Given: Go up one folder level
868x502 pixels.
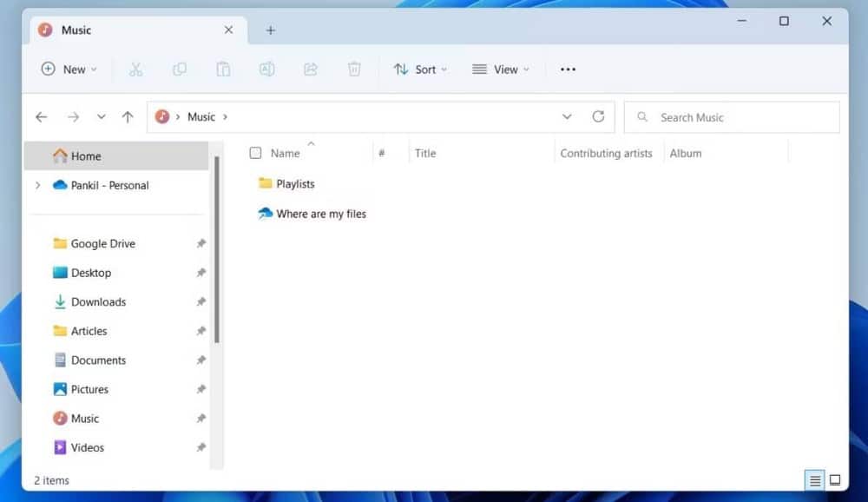Looking at the screenshot, I should (128, 116).
